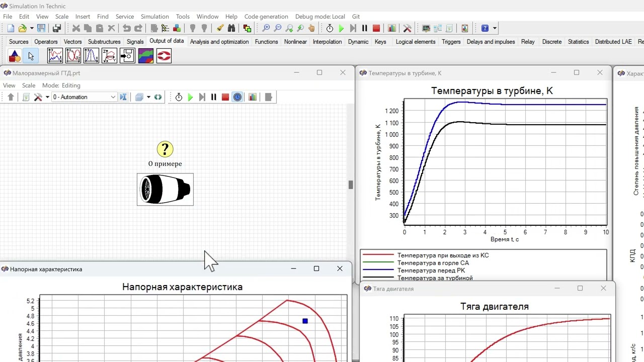
Task: Click the blue question mark help icon
Action: pyautogui.click(x=485, y=28)
